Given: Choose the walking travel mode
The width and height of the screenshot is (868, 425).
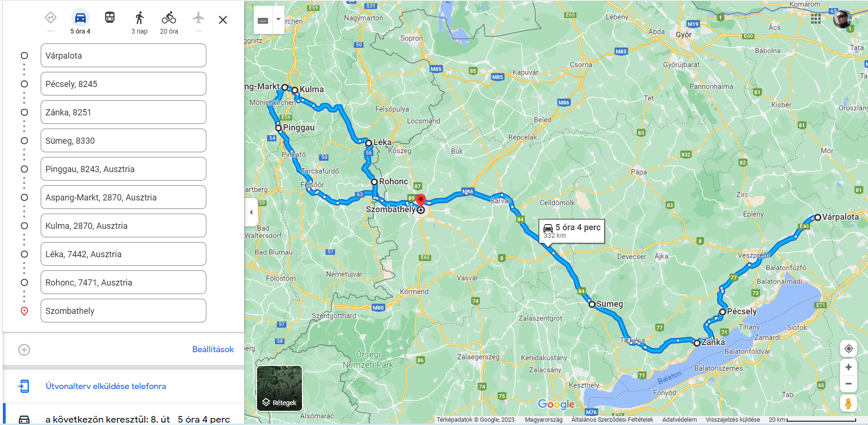Looking at the screenshot, I should tap(139, 18).
